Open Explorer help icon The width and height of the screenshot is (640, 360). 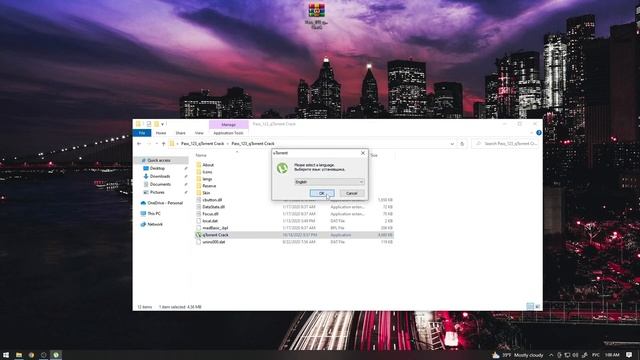pos(538,133)
